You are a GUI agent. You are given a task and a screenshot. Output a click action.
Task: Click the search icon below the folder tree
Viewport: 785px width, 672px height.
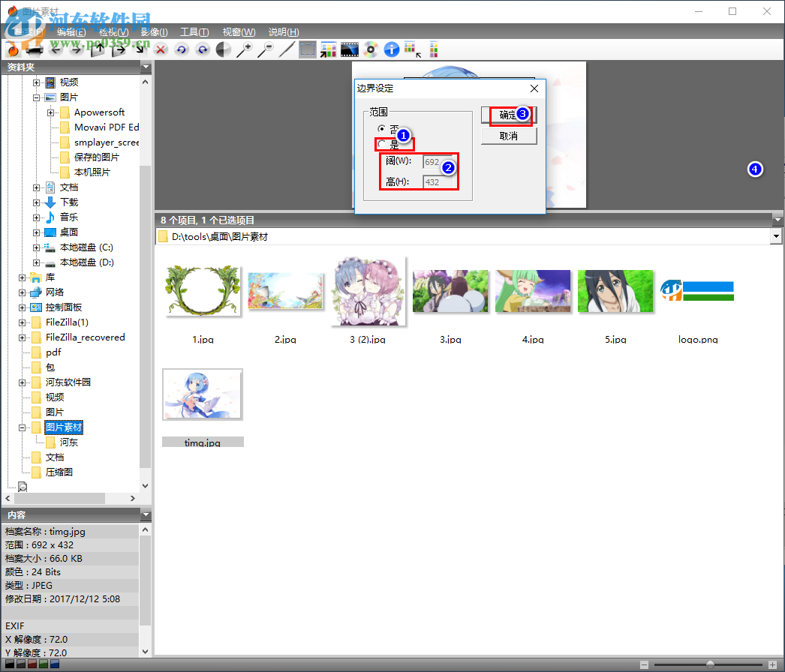coord(23,486)
